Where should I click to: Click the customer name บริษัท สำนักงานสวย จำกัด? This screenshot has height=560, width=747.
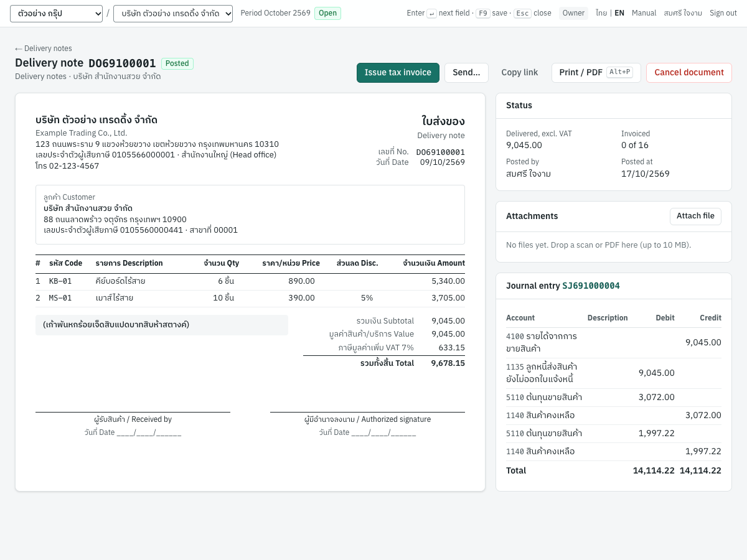[x=88, y=208]
